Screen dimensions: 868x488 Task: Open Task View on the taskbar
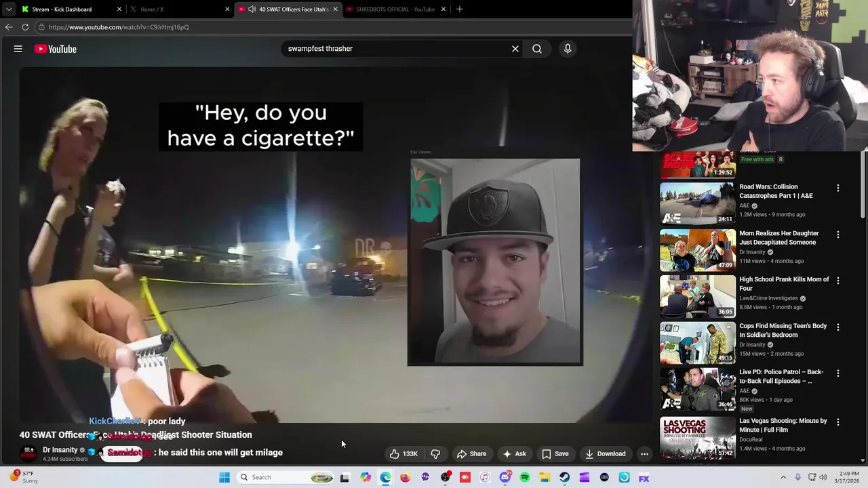(344, 477)
